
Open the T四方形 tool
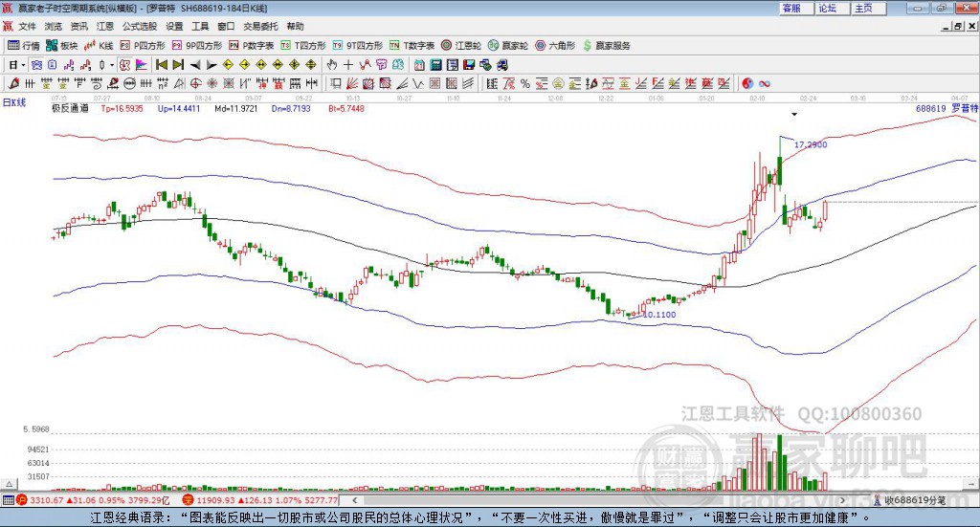pos(303,46)
